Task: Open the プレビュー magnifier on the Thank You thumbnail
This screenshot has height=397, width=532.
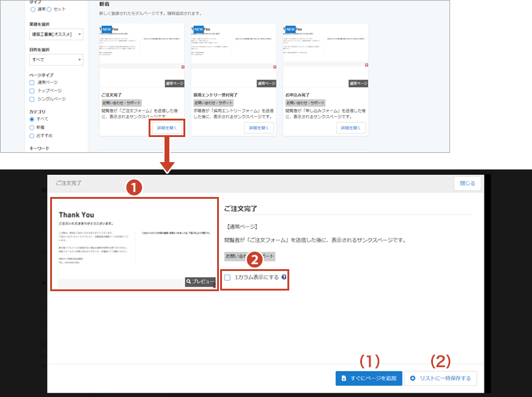Action: point(200,282)
